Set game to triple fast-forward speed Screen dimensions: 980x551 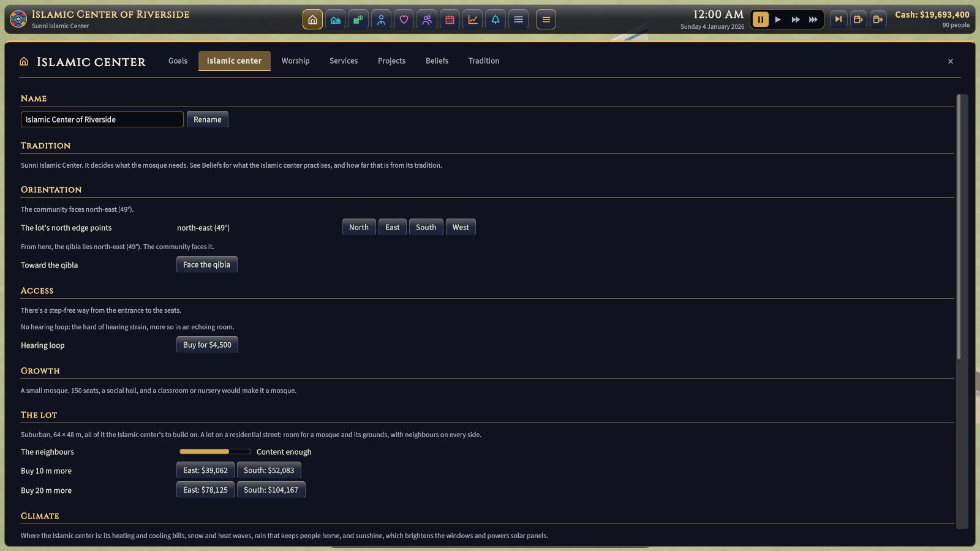pyautogui.click(x=813, y=20)
